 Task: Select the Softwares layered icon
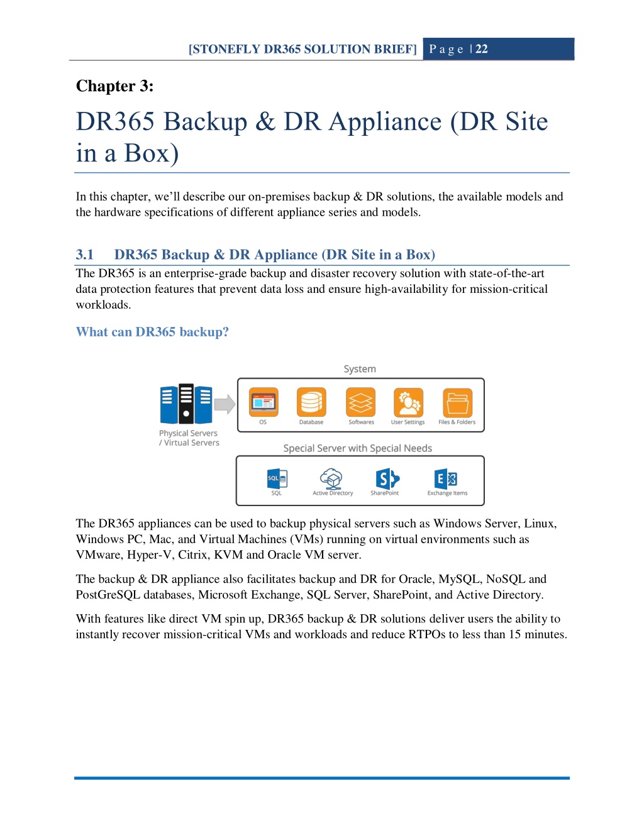(360, 402)
